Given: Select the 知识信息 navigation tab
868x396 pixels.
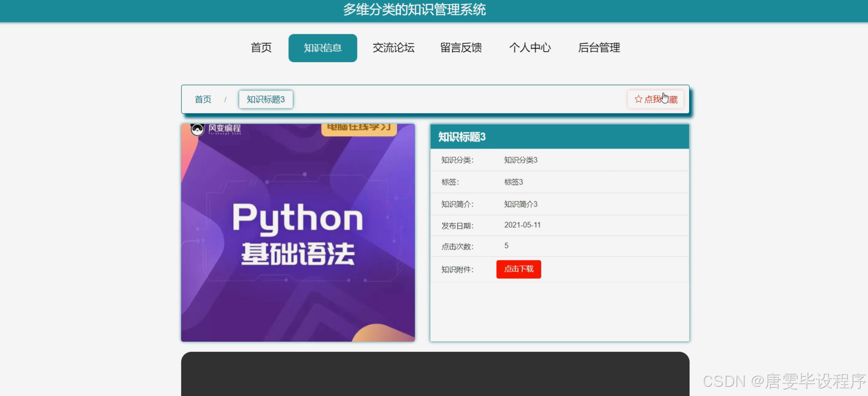Looking at the screenshot, I should 323,48.
